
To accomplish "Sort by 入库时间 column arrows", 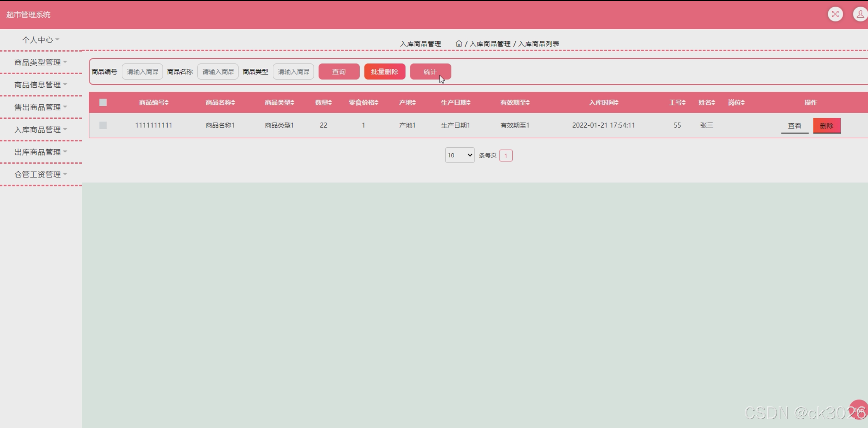I will 616,103.
